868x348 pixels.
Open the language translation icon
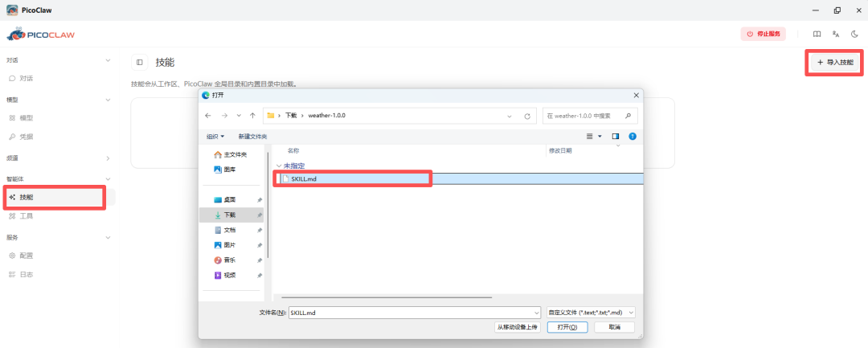pos(835,34)
